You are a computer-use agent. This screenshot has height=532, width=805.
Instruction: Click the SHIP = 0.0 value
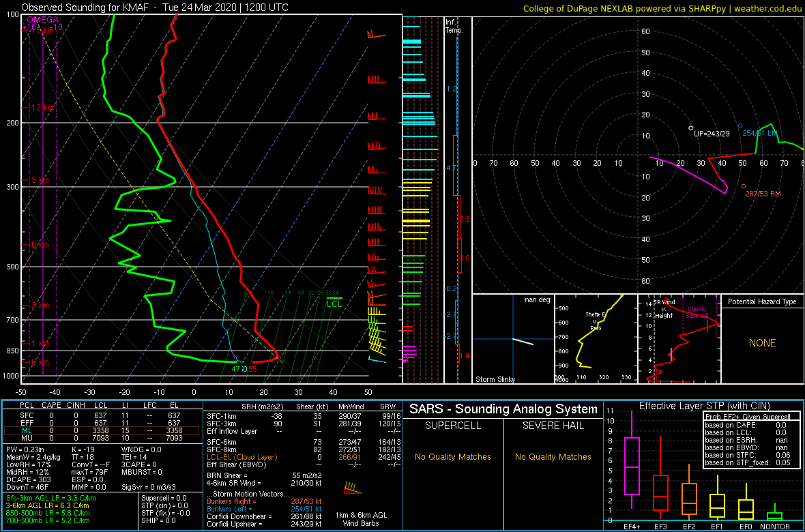tap(159, 520)
